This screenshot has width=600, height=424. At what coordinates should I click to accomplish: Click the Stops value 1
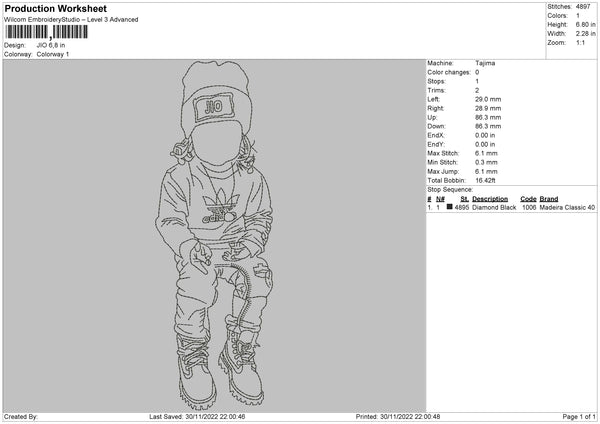pos(477,81)
